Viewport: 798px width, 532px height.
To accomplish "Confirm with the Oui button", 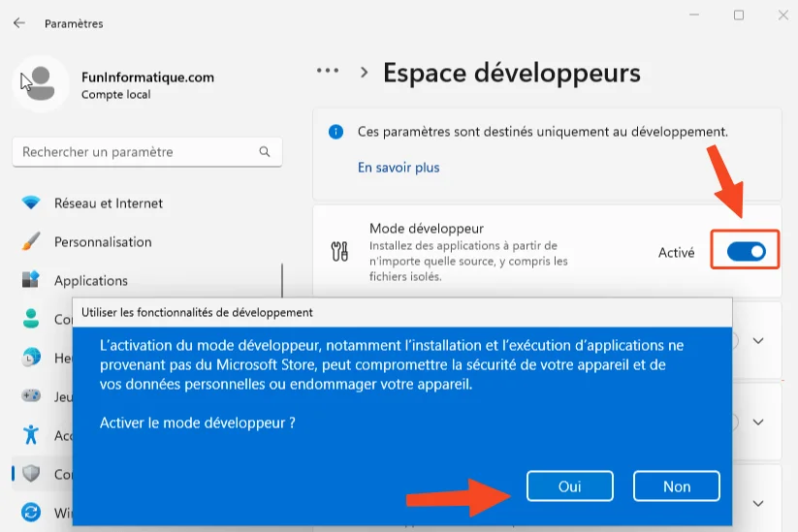I will pyautogui.click(x=569, y=486).
